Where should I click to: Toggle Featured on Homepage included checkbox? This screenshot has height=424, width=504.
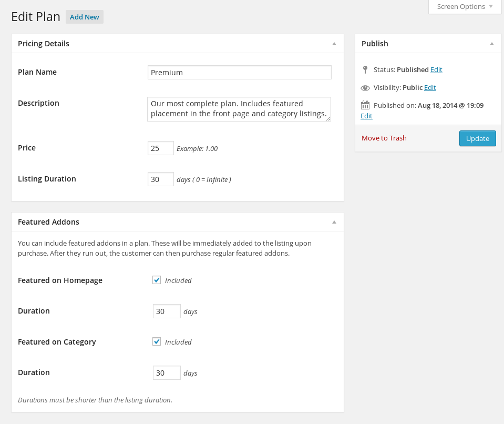pyautogui.click(x=157, y=280)
